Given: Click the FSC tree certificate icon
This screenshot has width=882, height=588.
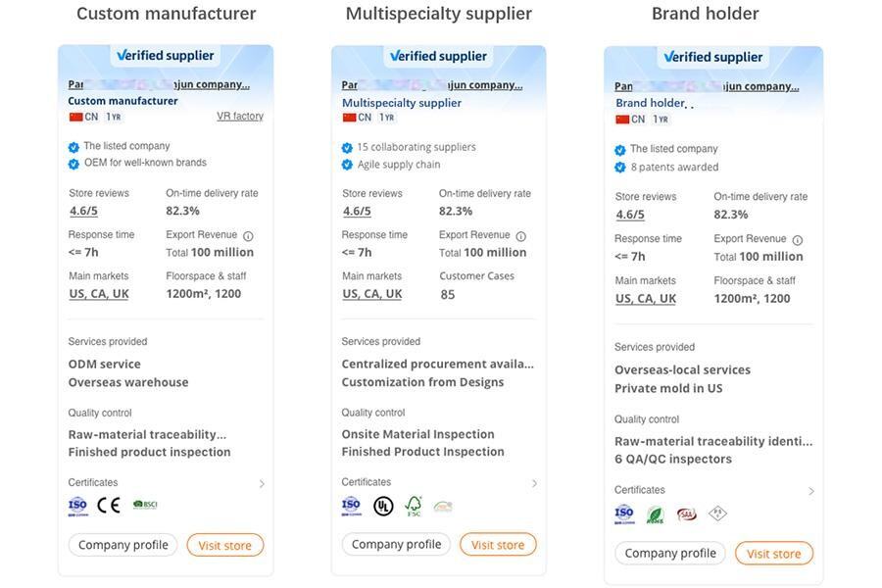Looking at the screenshot, I should [414, 507].
